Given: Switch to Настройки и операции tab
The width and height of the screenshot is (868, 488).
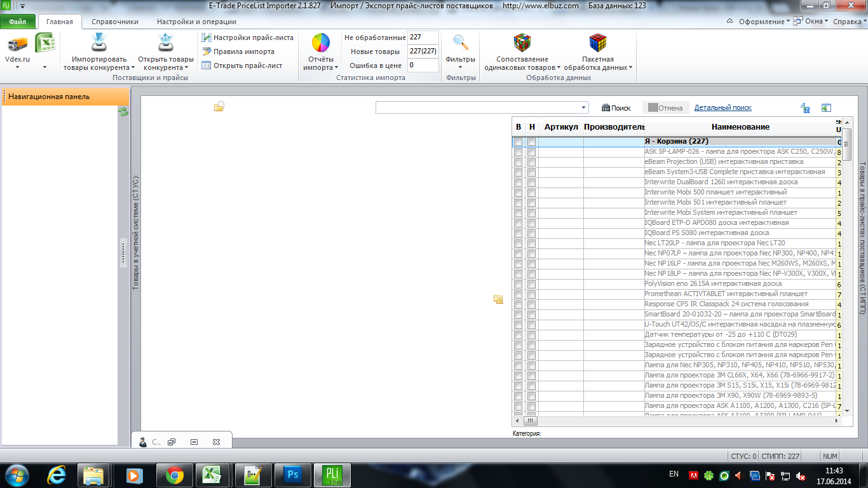Looking at the screenshot, I should pos(196,22).
